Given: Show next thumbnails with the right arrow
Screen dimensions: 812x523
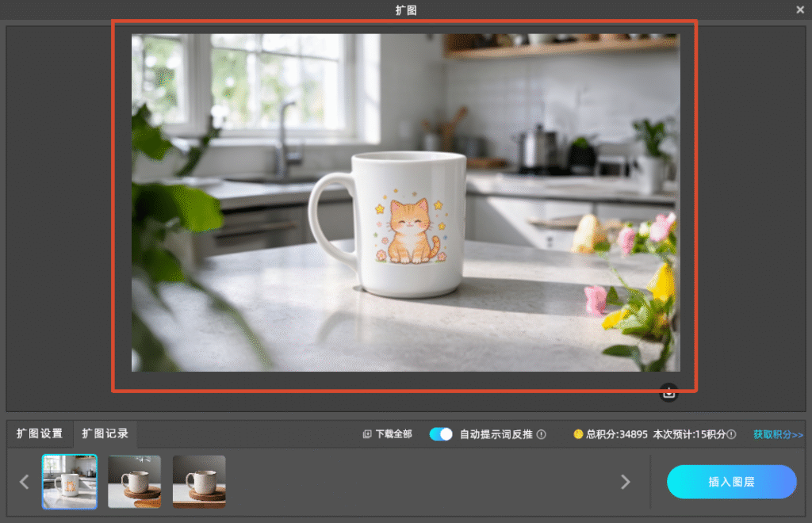Looking at the screenshot, I should point(625,482).
